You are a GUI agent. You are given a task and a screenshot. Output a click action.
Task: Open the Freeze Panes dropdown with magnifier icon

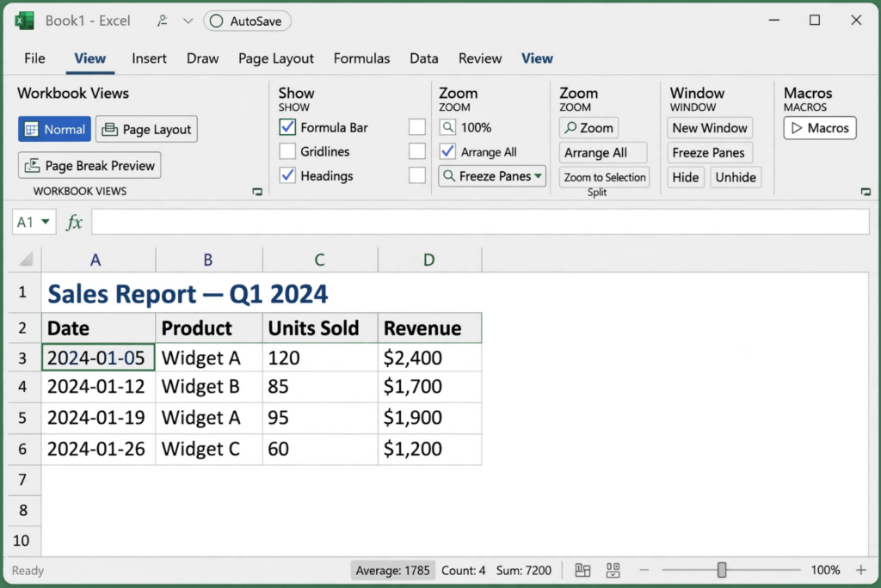tap(491, 176)
